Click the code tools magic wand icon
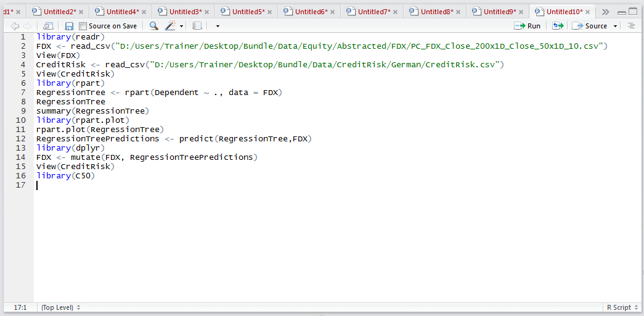 pos(169,26)
